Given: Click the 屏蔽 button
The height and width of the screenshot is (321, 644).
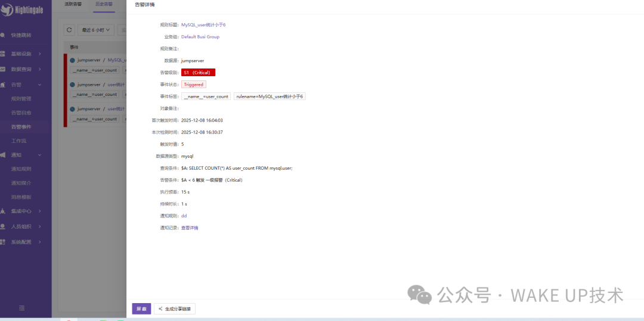Looking at the screenshot, I should 141,308.
